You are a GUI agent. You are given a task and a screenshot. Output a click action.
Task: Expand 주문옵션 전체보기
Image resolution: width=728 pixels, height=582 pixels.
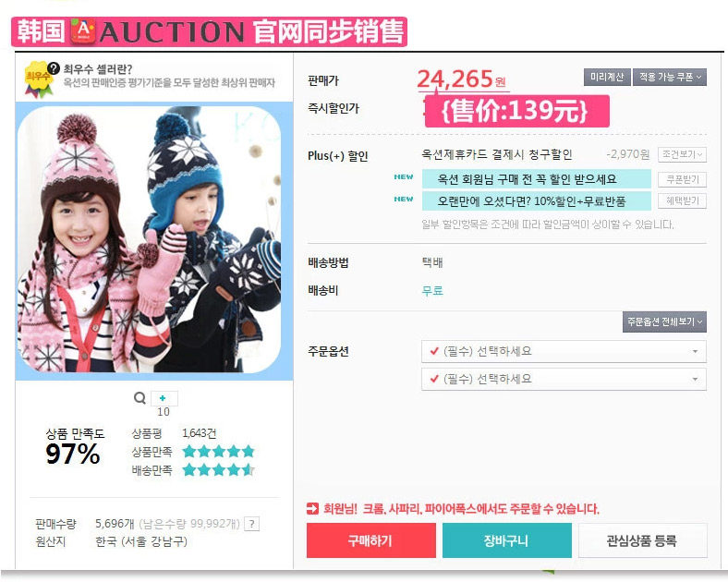[664, 321]
